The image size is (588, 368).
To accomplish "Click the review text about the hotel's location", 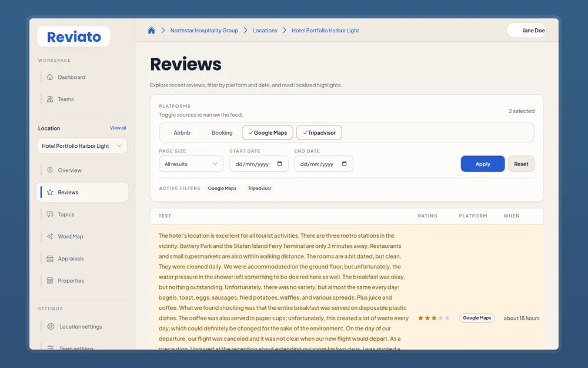I will pos(283,292).
